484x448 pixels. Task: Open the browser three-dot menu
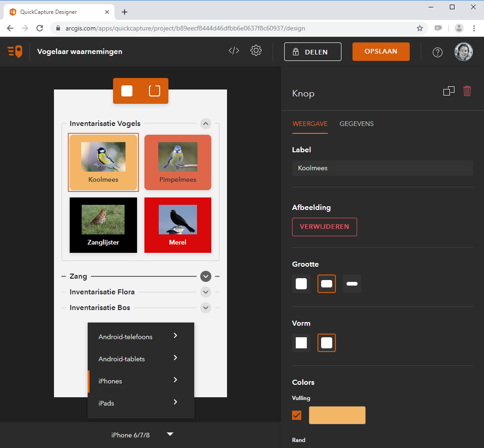[474, 29]
